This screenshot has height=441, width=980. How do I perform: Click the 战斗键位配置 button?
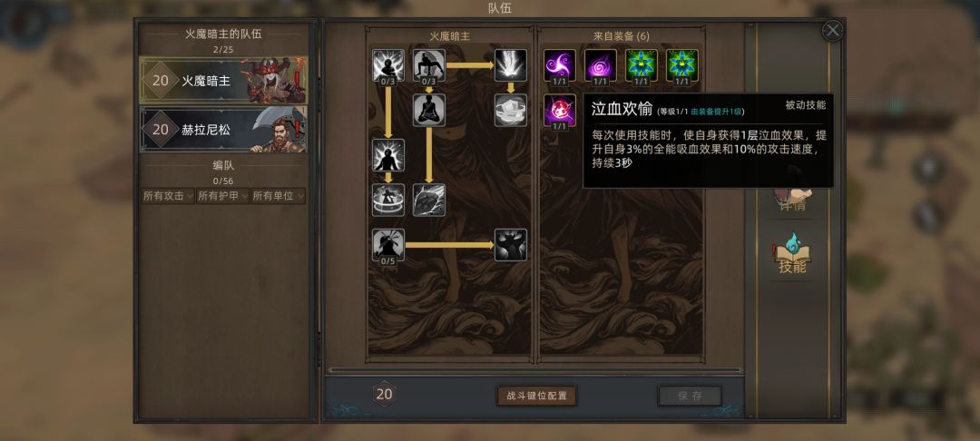click(x=536, y=396)
